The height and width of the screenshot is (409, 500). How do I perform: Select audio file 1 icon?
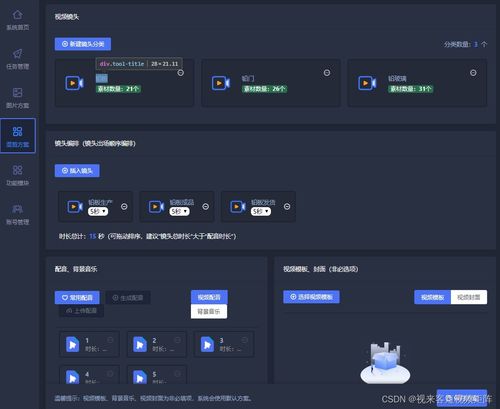coord(72,344)
